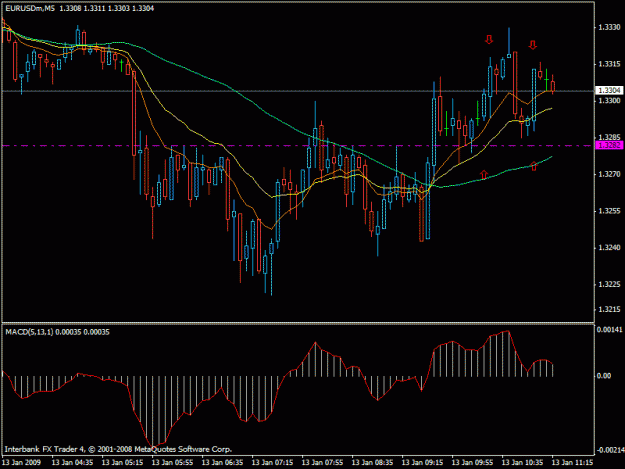Click the 1.3330 price axis label
The image size is (625, 469).
pyautogui.click(x=609, y=27)
